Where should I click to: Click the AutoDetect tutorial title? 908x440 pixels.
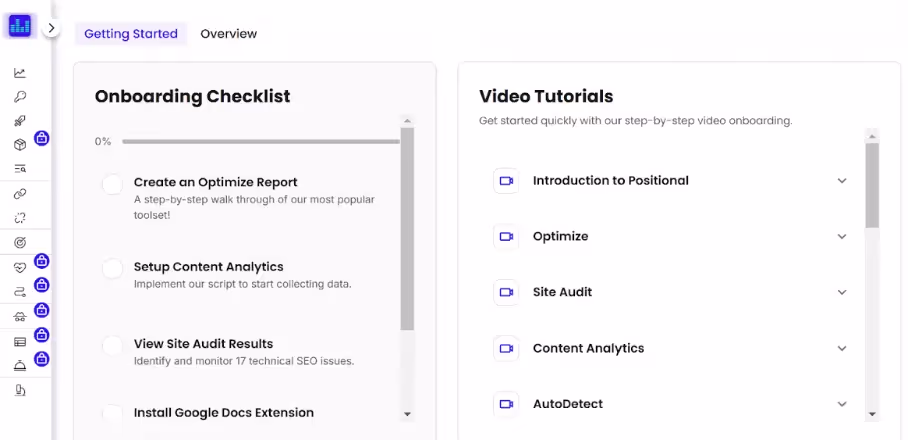(x=568, y=404)
